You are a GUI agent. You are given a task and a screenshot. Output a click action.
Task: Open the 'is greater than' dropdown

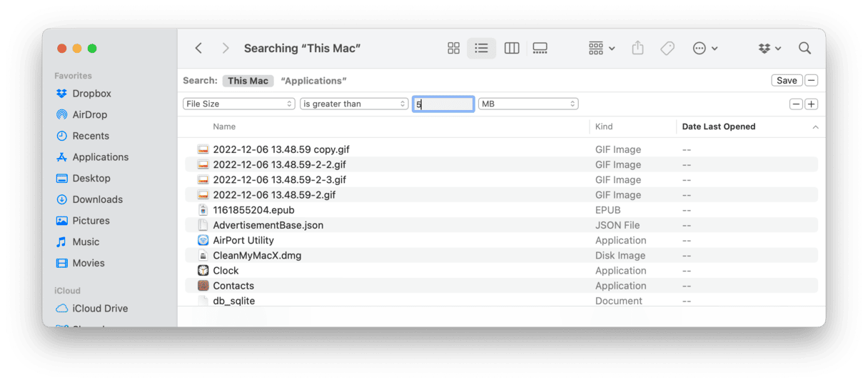tap(354, 104)
